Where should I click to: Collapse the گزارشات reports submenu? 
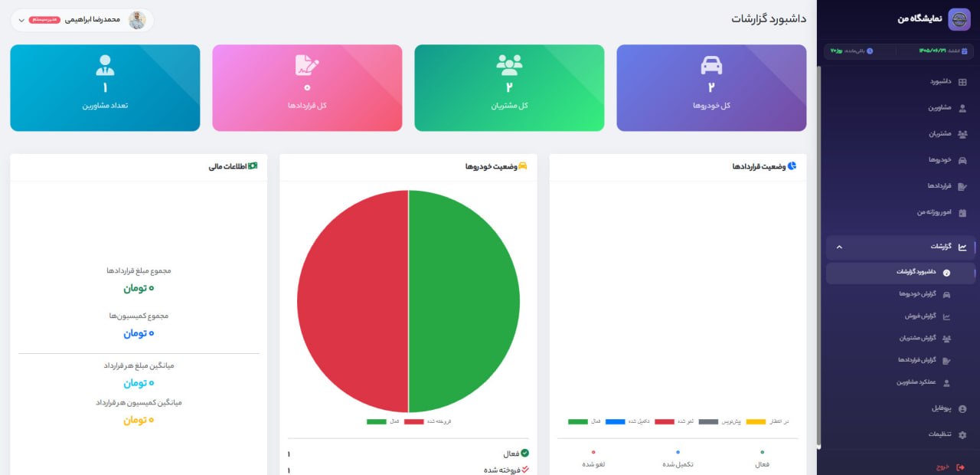pos(900,247)
